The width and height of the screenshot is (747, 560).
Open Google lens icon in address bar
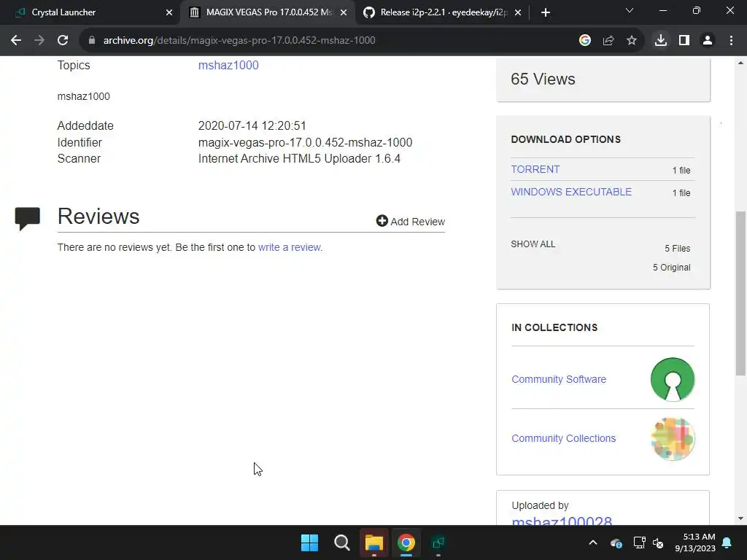585,41
